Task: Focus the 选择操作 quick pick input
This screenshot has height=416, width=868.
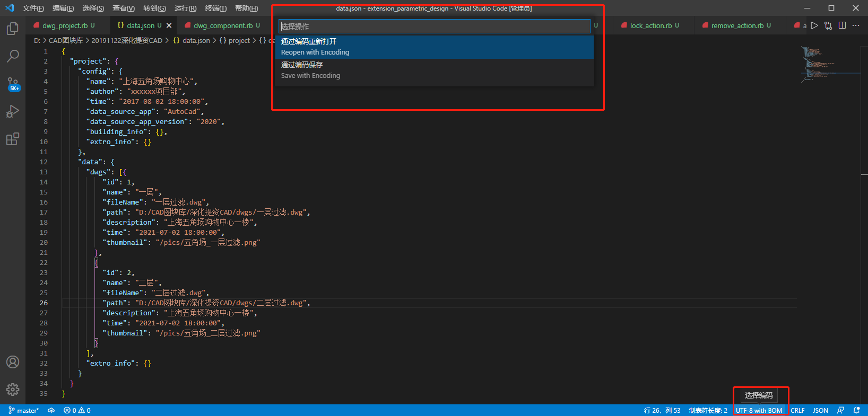Action: 435,26
